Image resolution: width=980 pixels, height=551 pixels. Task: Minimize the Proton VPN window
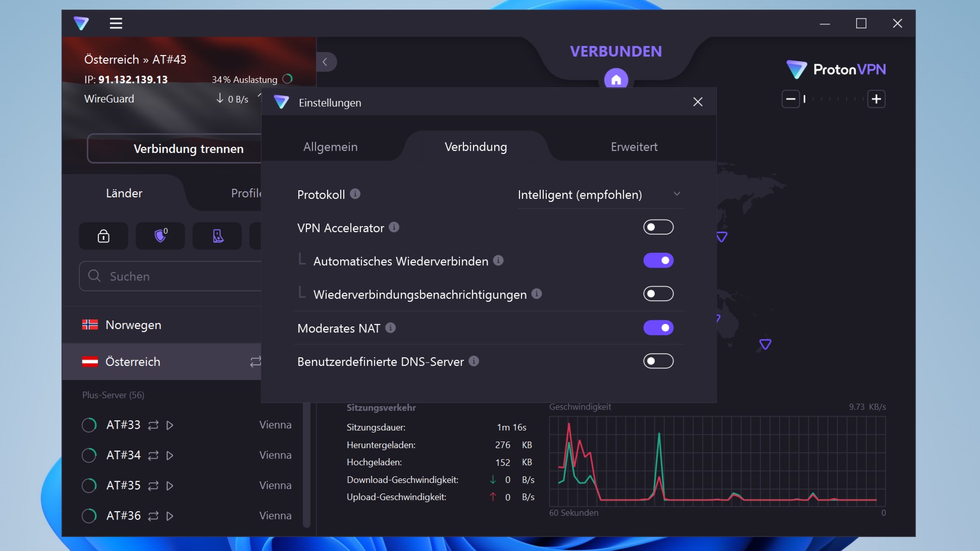pyautogui.click(x=825, y=23)
